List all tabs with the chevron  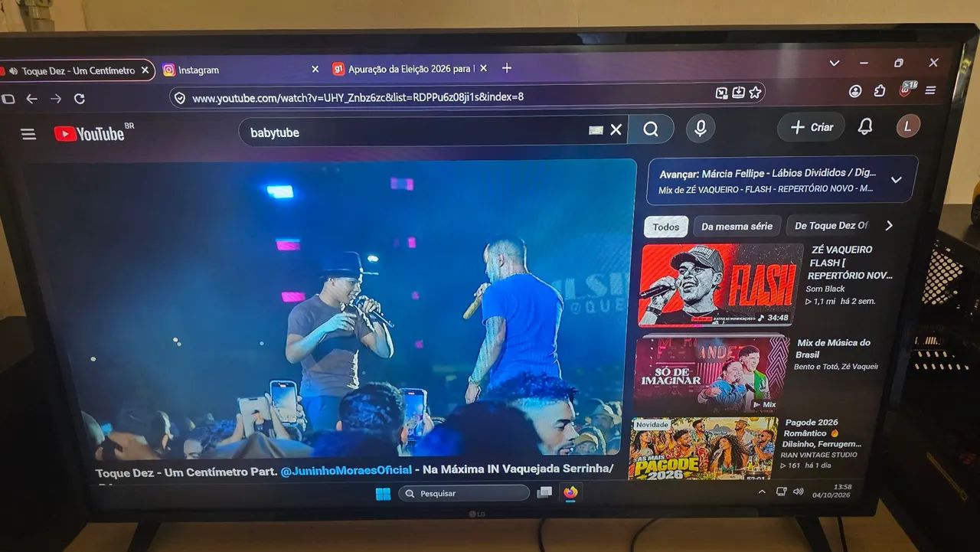pos(835,63)
